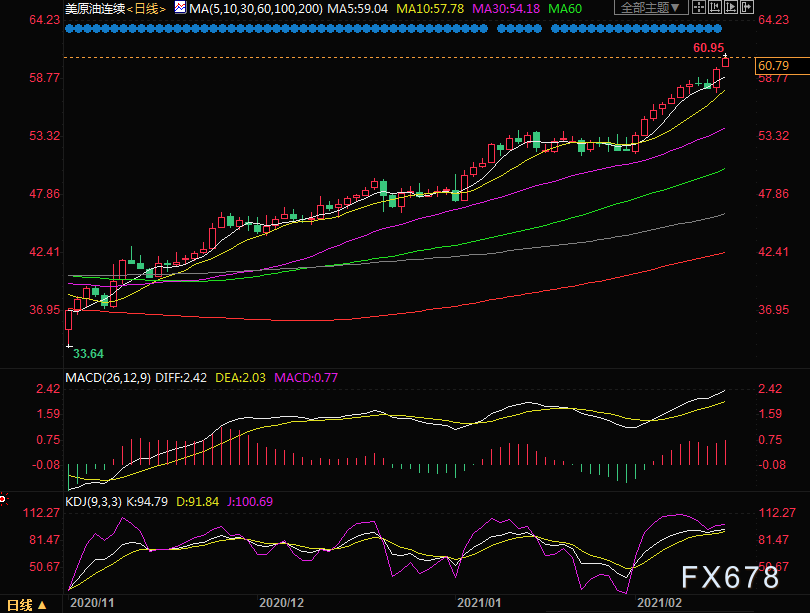Click MA(5,10,30,60,100,200) parameters label
This screenshot has height=613, width=810.
coord(256,8)
